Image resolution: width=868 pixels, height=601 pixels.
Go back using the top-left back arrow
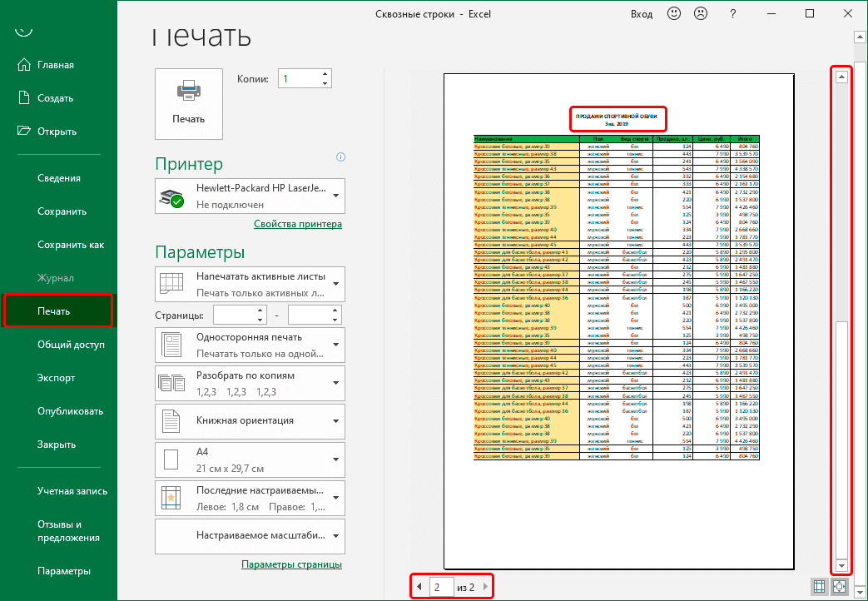(24, 31)
